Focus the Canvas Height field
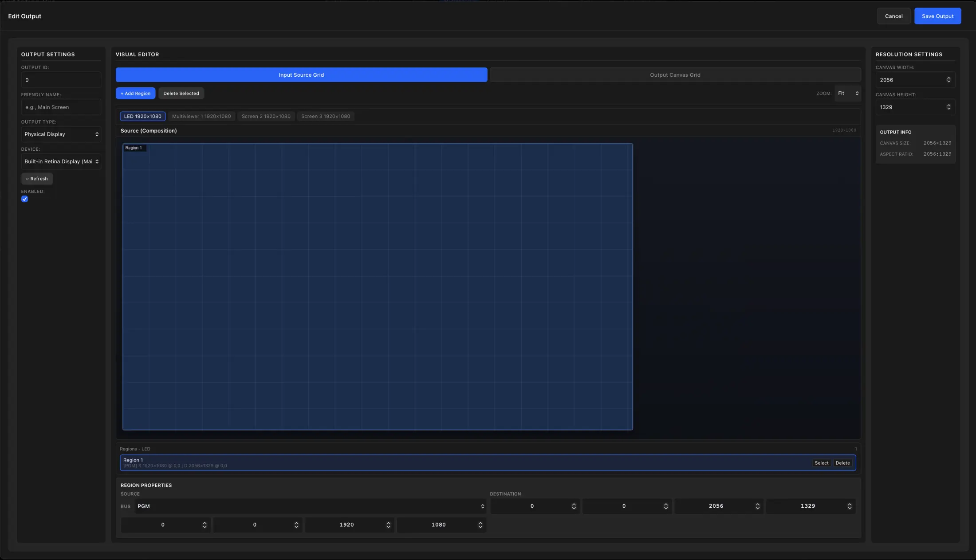 pos(915,107)
